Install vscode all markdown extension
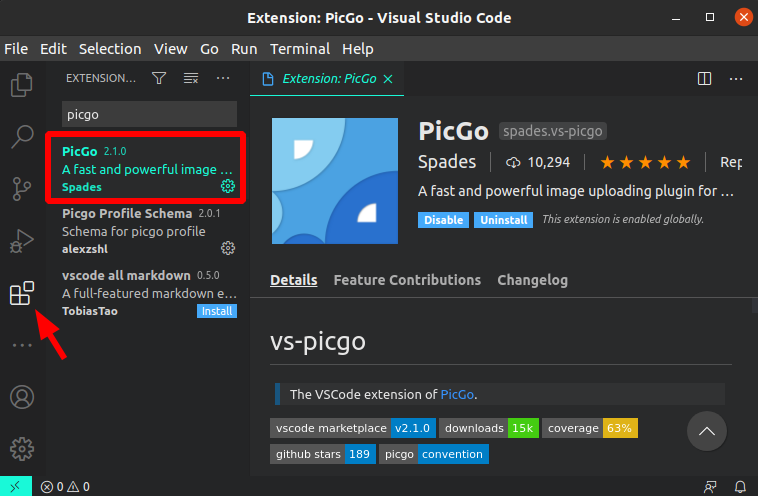 tap(217, 311)
